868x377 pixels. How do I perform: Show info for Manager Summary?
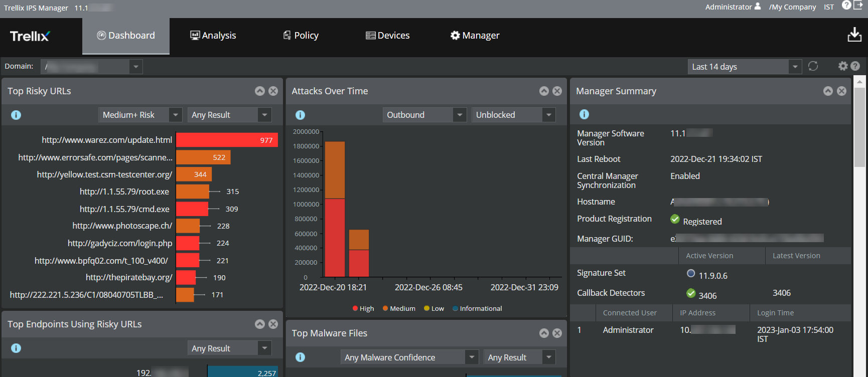(584, 114)
